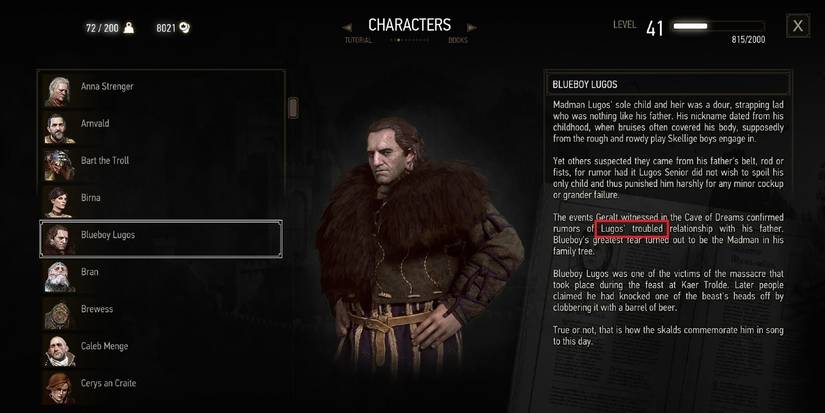Close the Characters menu with X
The image size is (825, 413).
pos(798,26)
